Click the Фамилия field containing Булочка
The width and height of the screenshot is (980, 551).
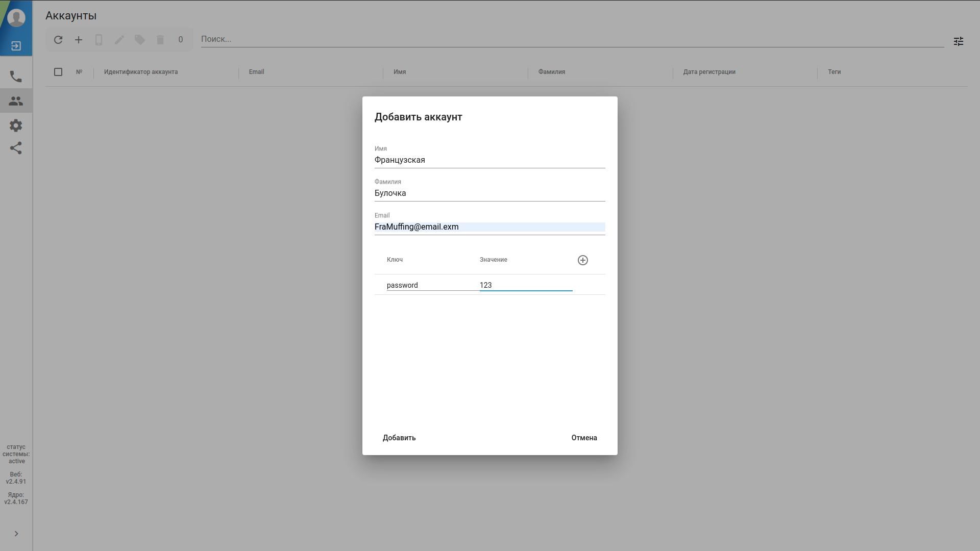point(489,193)
